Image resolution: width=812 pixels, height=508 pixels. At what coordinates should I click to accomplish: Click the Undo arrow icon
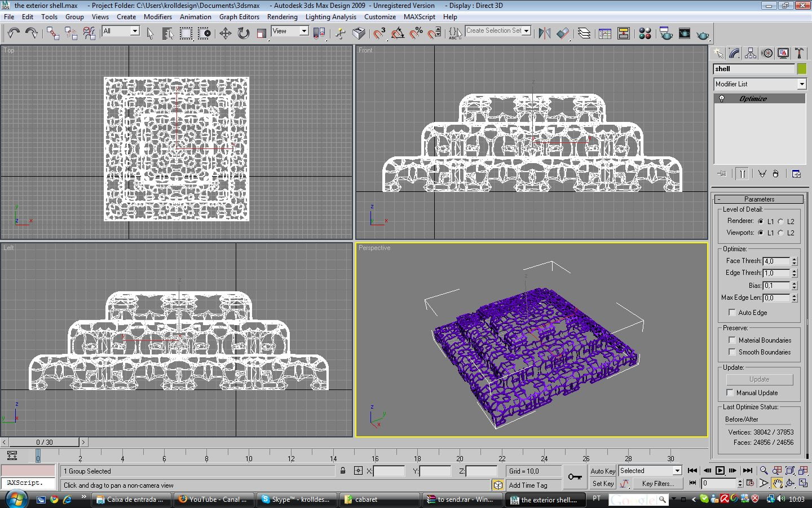14,33
